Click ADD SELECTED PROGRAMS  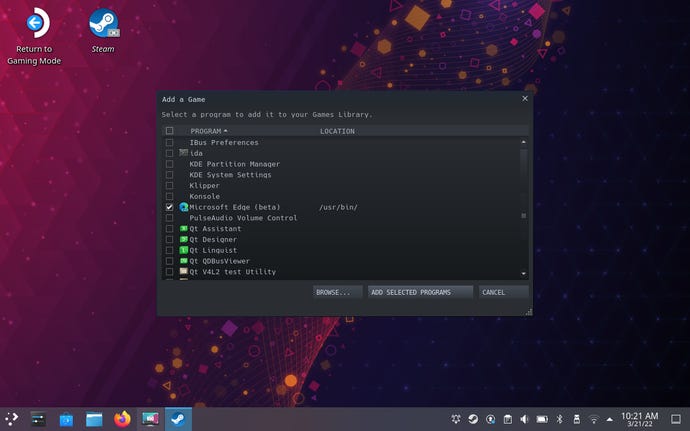point(419,292)
